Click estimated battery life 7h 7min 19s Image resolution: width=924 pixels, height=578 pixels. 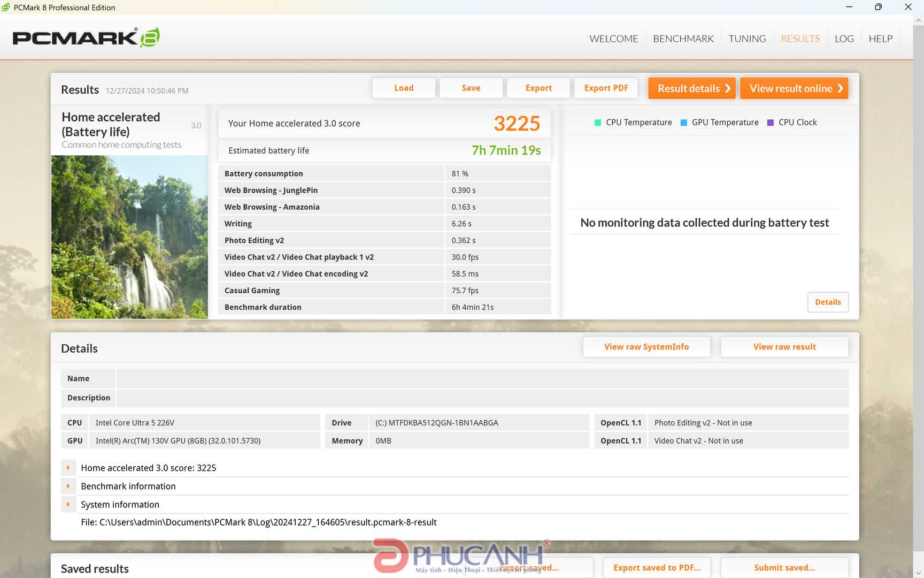(506, 150)
